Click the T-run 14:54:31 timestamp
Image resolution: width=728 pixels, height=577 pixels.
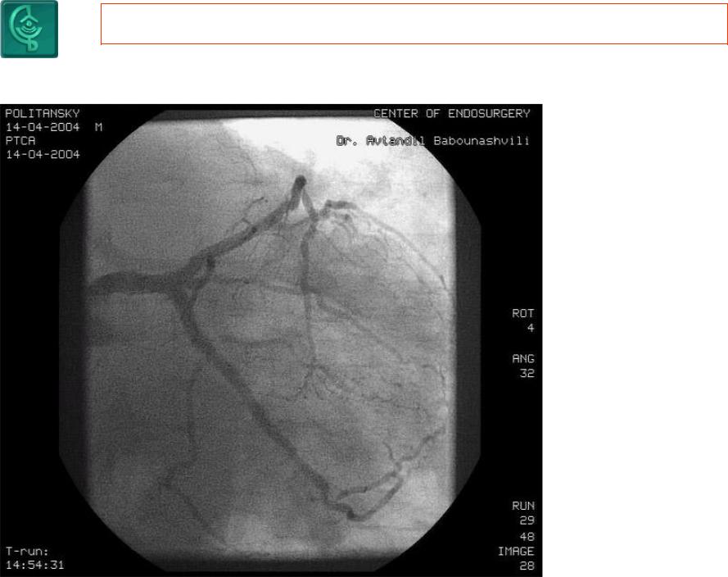pos(35,558)
